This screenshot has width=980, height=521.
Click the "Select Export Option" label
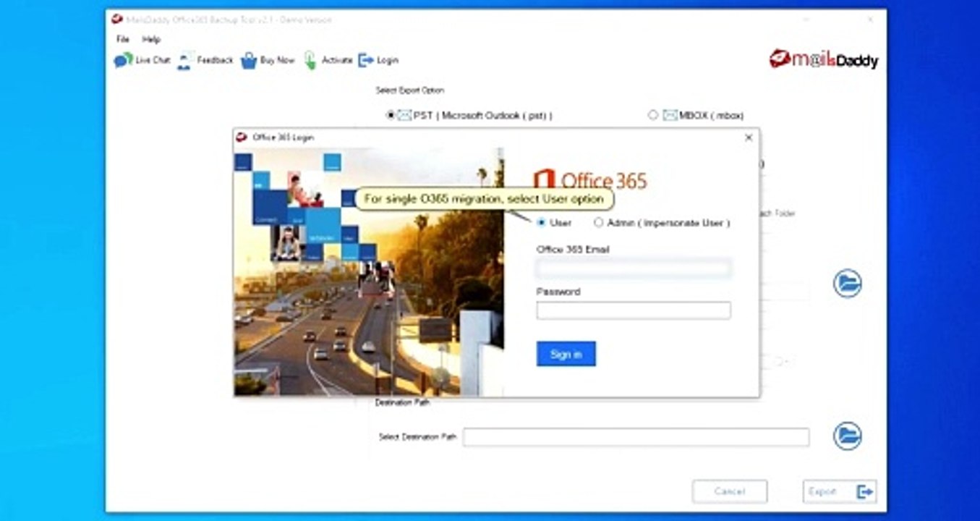[x=410, y=90]
